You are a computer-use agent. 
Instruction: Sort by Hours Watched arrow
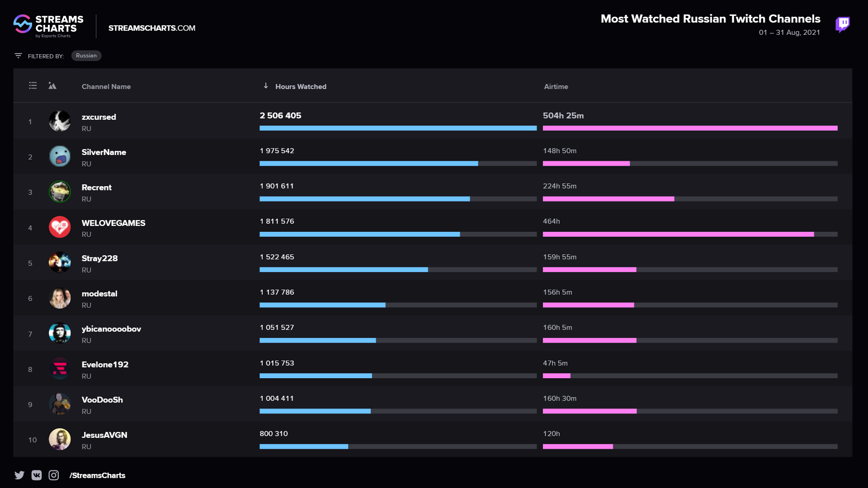266,86
